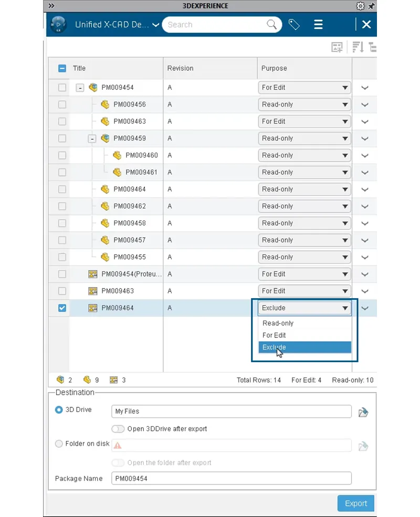
Task: Choose For Edit from the open dropdown list
Action: (x=274, y=335)
